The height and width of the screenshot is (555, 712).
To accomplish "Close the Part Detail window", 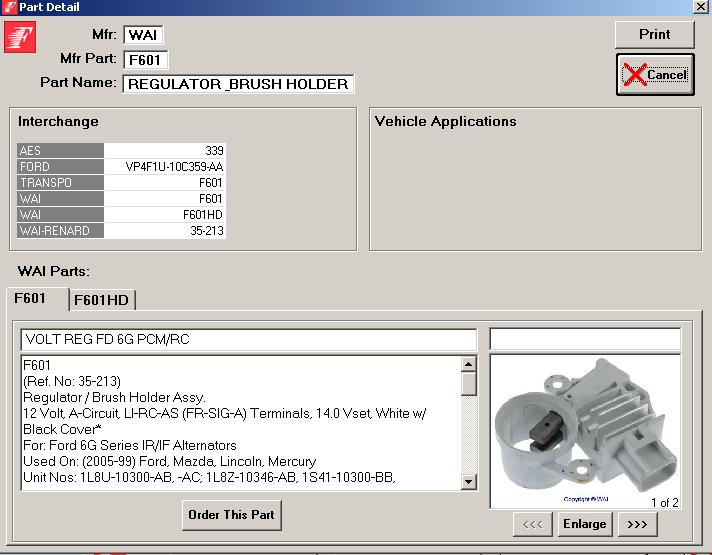I will click(x=701, y=6).
